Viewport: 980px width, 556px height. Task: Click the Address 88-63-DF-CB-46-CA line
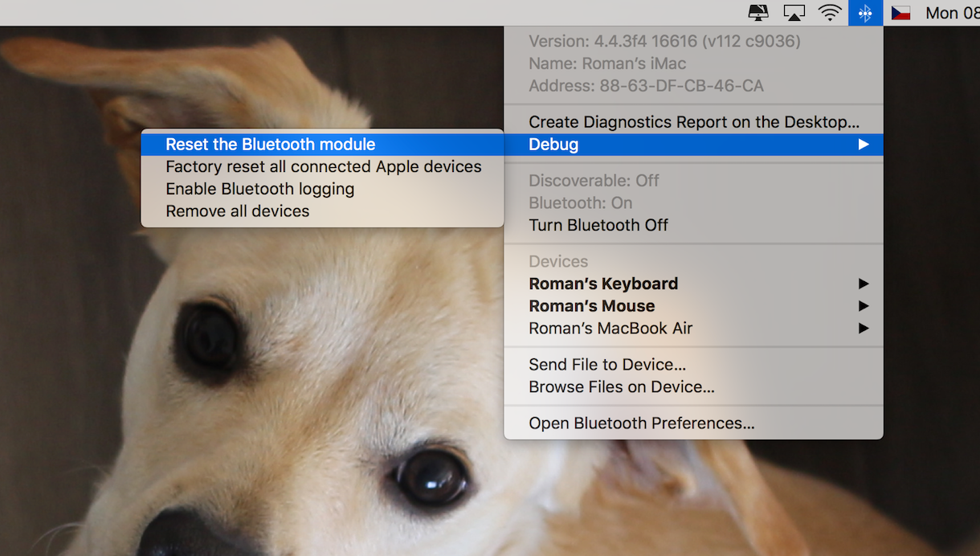coord(646,86)
